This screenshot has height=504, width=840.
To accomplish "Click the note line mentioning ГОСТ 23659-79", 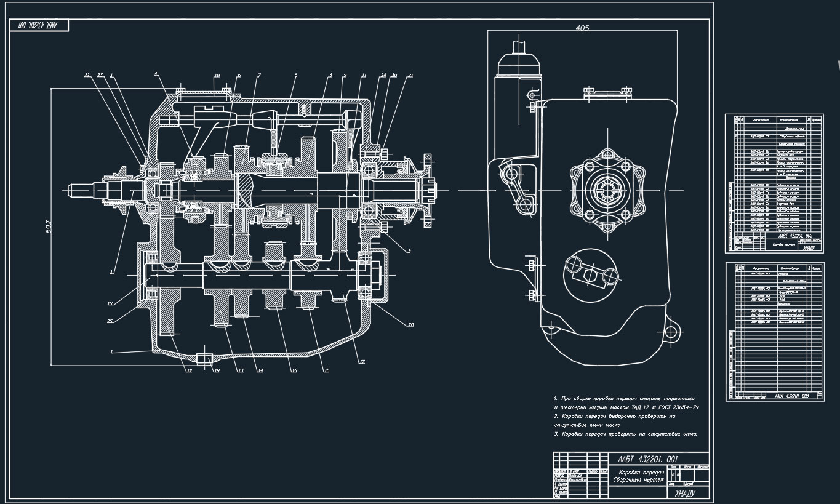I will 626,407.
